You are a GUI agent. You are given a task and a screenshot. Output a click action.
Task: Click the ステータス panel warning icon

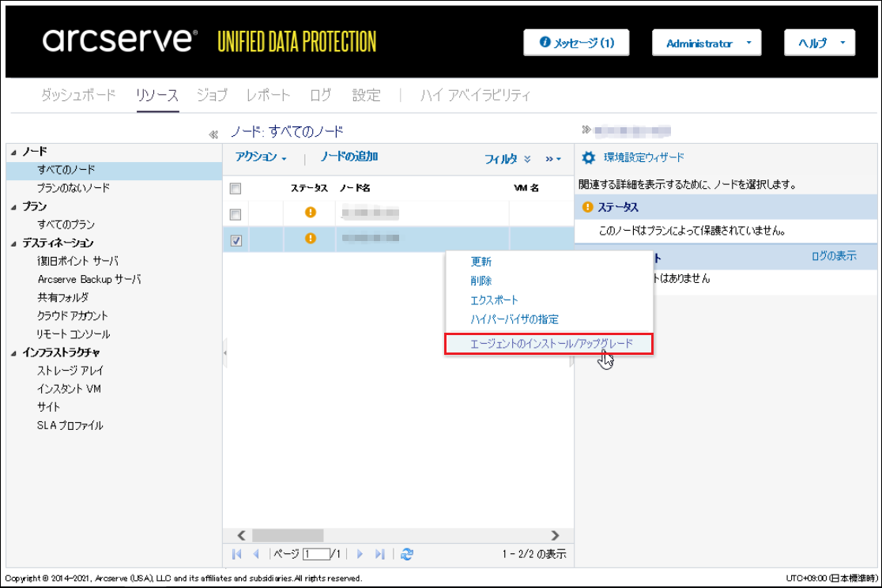587,207
